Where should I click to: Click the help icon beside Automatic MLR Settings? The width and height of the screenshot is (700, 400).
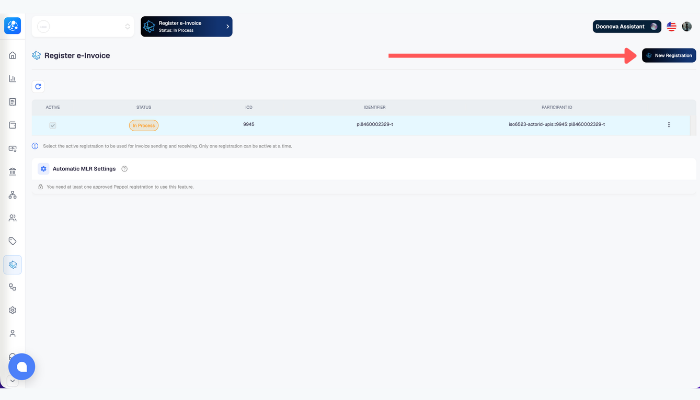click(x=125, y=169)
